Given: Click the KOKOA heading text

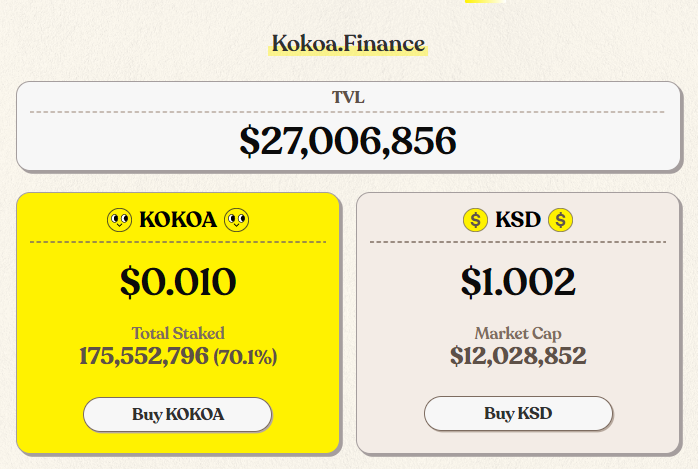Looking at the screenshot, I should 178,220.
